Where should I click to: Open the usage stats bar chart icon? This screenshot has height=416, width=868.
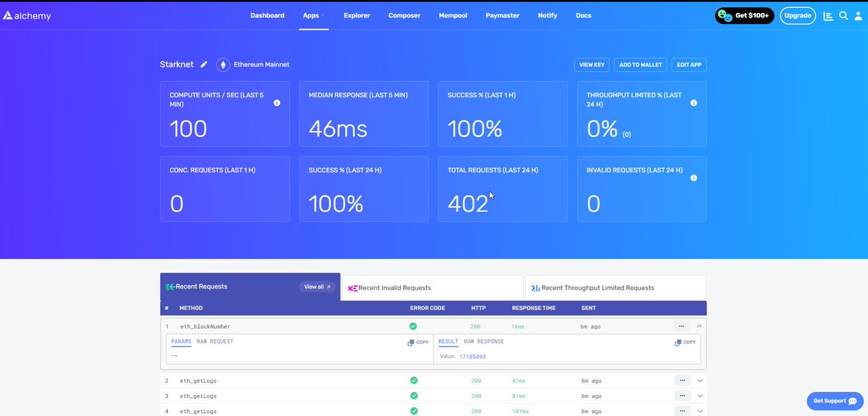[x=828, y=16]
